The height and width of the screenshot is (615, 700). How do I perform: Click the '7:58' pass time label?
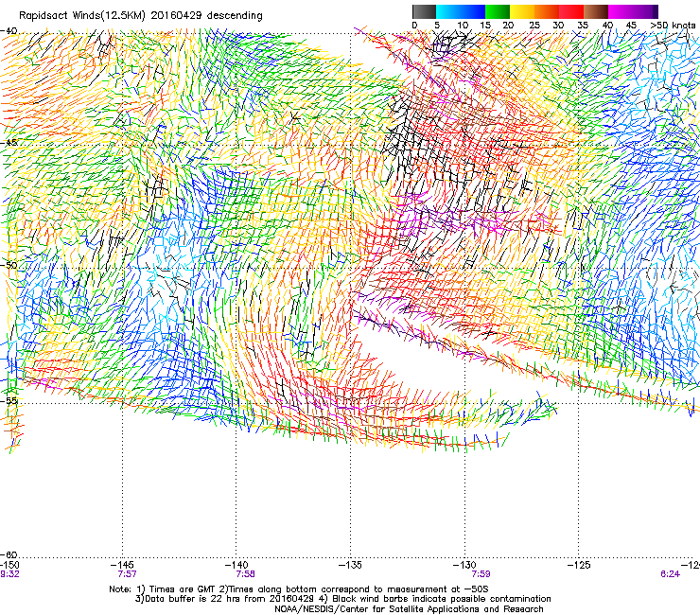(245, 574)
